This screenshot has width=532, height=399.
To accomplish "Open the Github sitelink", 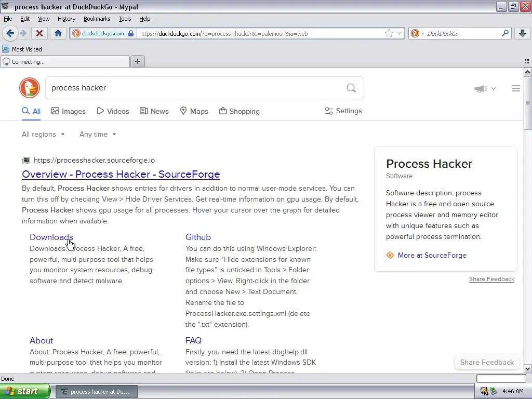I will pos(198,237).
